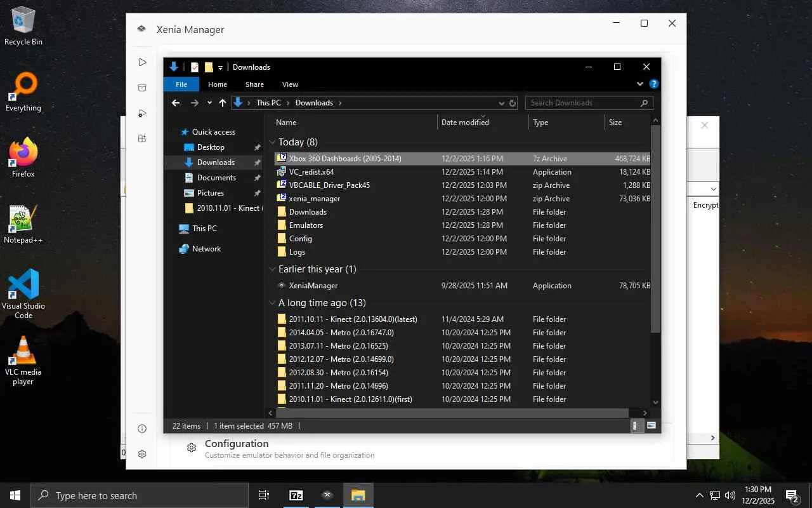Click the Explorer forward arrow
Screen dimensions: 812x508
195,103
